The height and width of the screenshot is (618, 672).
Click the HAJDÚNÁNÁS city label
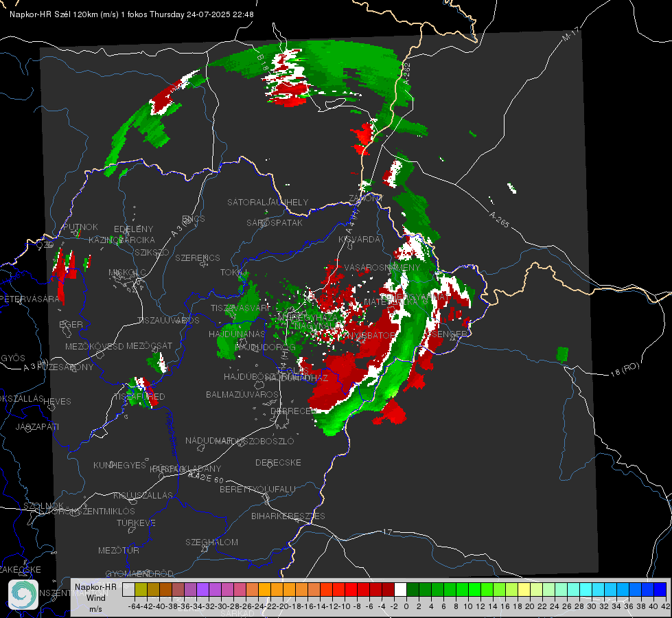pyautogui.click(x=237, y=334)
